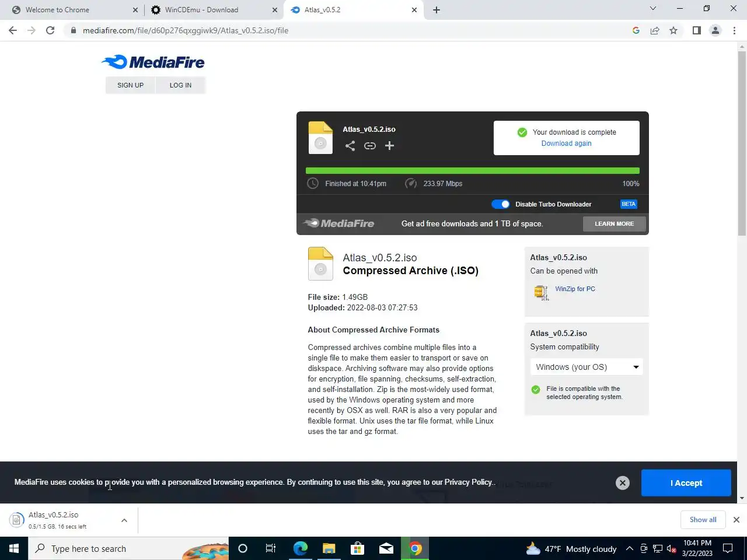Open the Windows (your OS) compatibility dropdown
747x560 pixels.
pyautogui.click(x=587, y=367)
